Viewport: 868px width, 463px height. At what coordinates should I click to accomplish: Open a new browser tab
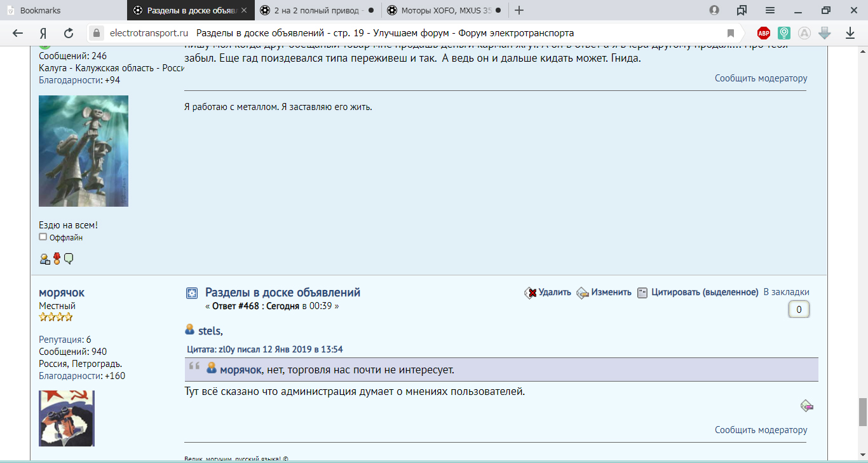coord(519,10)
